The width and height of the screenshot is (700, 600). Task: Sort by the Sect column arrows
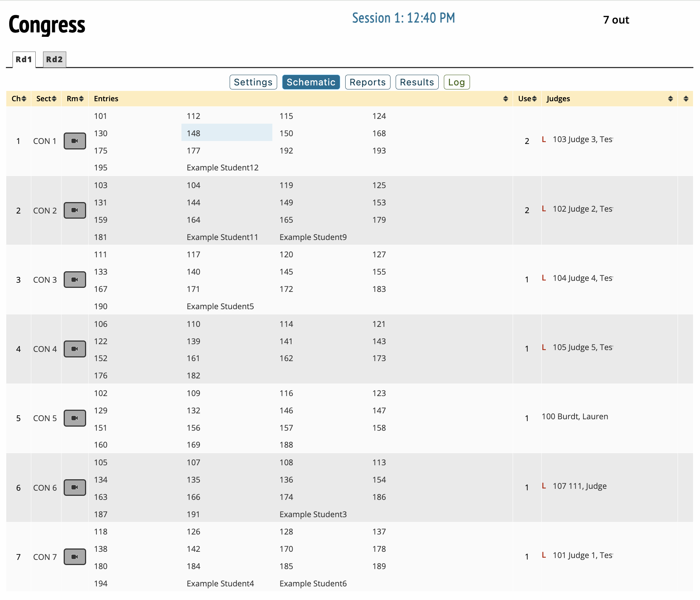(46, 99)
